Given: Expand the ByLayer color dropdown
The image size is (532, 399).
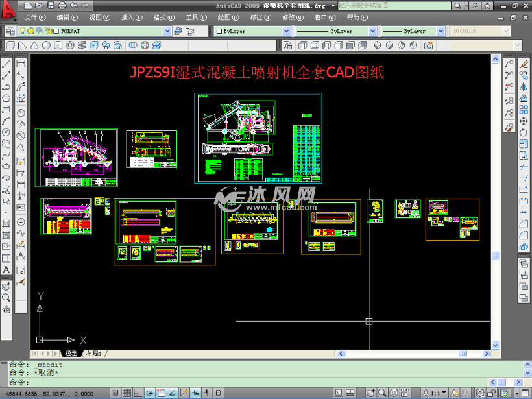Looking at the screenshot, I should tap(285, 30).
